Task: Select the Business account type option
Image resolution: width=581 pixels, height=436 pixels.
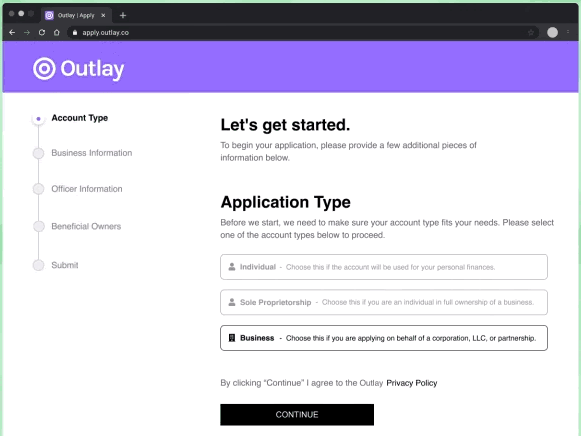Action: tap(384, 338)
